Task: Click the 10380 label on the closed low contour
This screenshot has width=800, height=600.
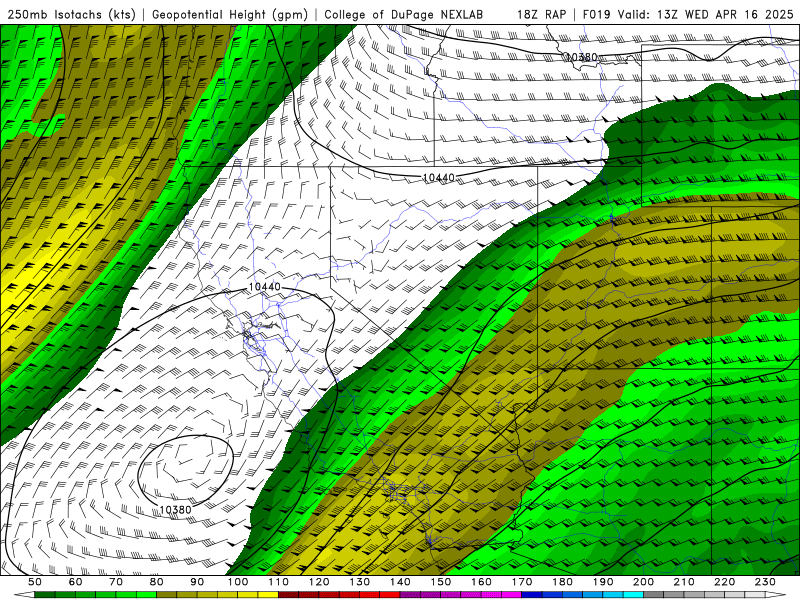Action: coord(175,509)
